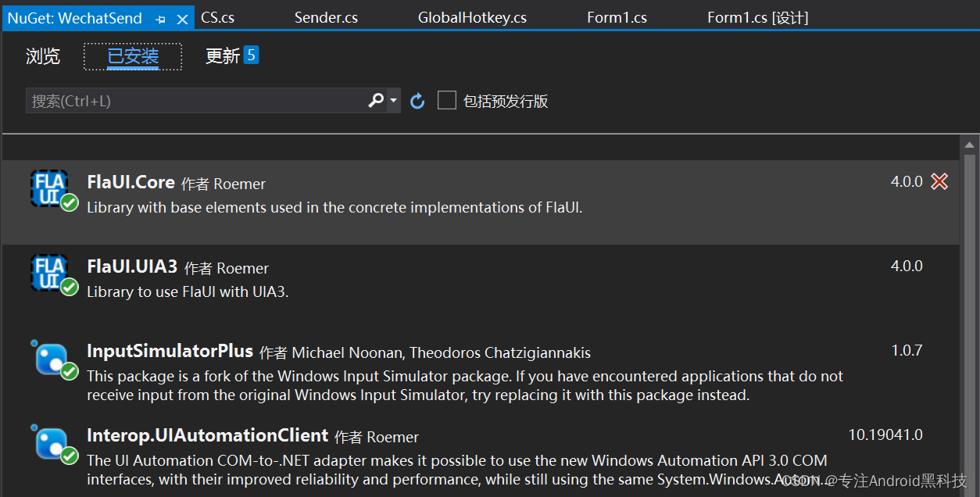Switch to the GlobalHotkey.cs tab
Viewport: 980px width, 497px height.
[x=472, y=16]
